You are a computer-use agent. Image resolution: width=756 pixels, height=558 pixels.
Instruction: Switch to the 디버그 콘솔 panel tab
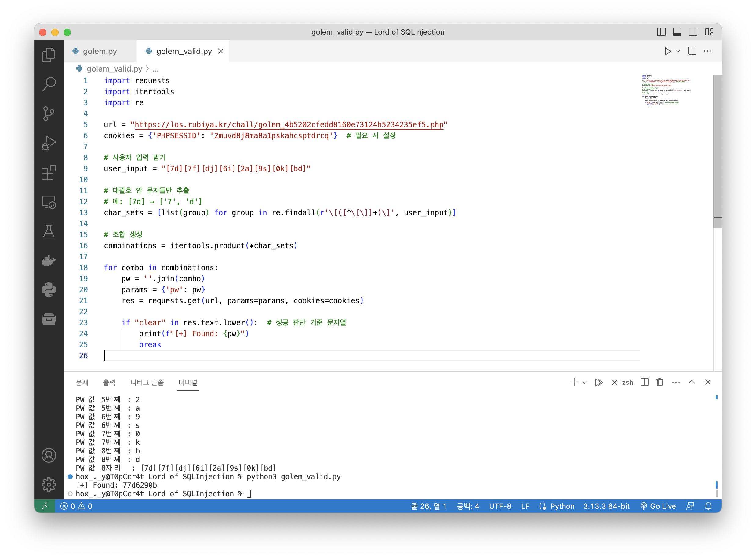coord(147,382)
